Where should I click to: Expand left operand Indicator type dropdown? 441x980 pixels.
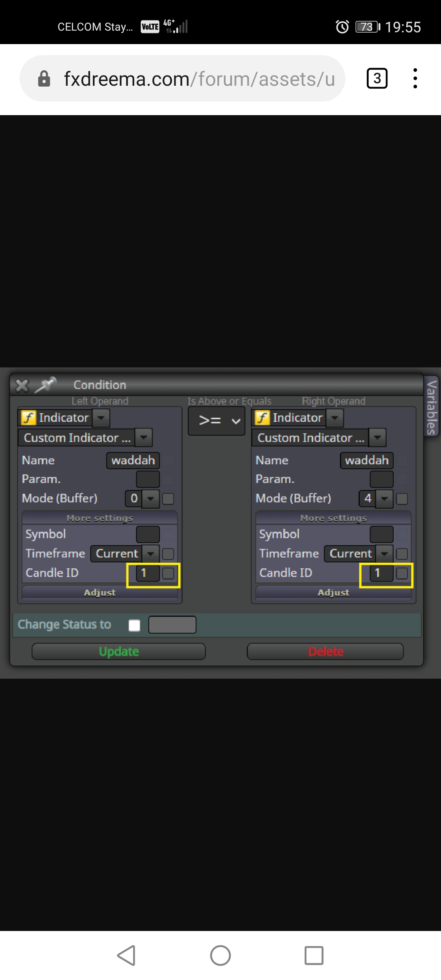coord(101,418)
